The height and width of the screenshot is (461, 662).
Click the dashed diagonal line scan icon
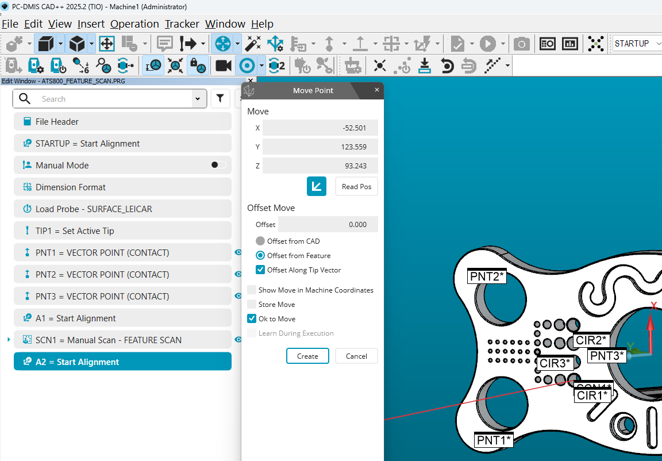492,65
